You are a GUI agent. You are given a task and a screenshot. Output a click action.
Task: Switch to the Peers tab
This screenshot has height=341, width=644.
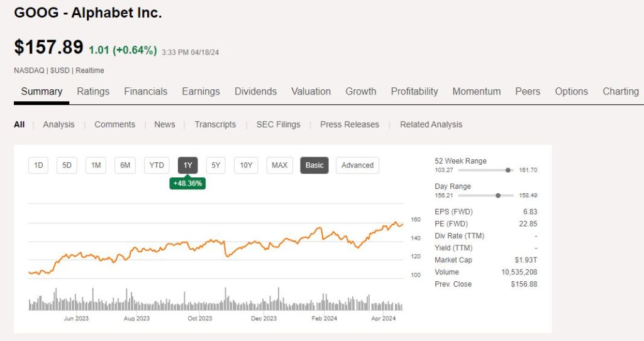coord(528,91)
